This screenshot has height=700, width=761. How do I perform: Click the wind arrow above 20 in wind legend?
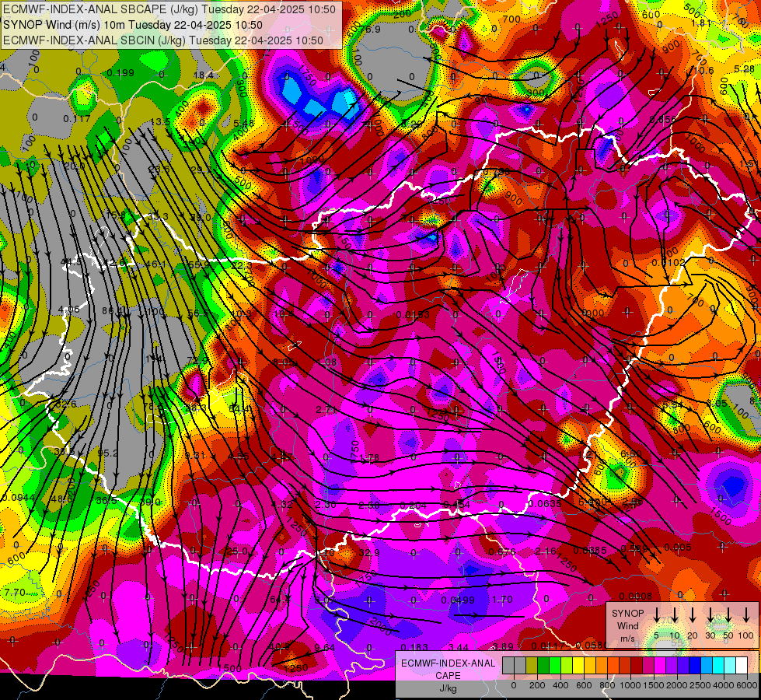point(693,615)
